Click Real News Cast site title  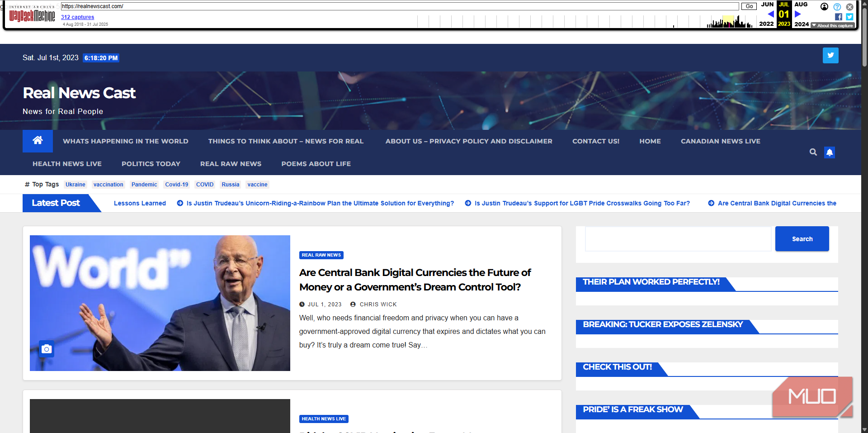click(x=79, y=93)
